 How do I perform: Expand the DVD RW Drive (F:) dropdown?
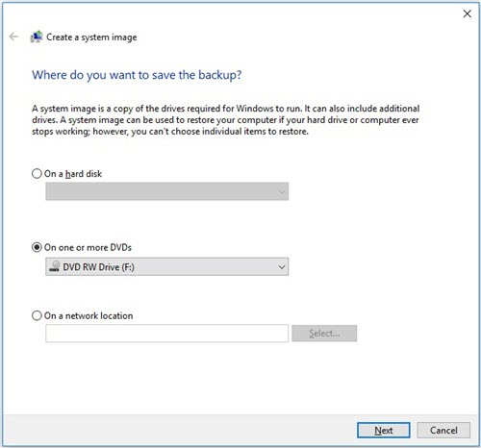166,266
